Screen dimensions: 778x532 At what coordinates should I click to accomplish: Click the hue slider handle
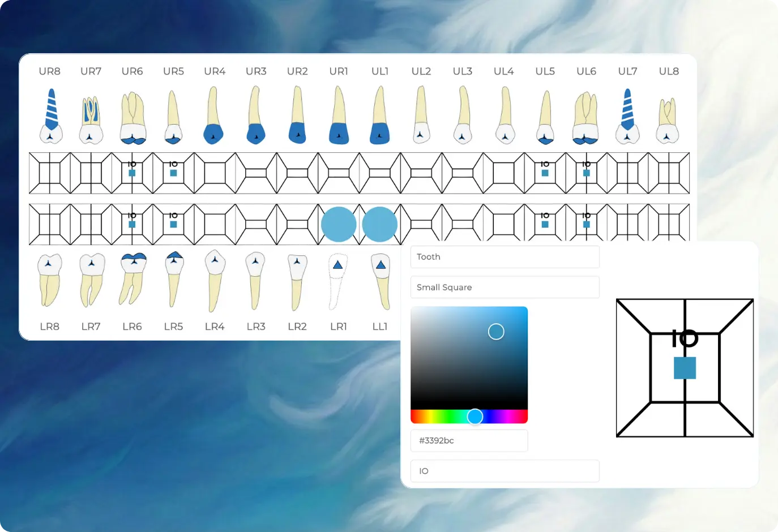[475, 416]
